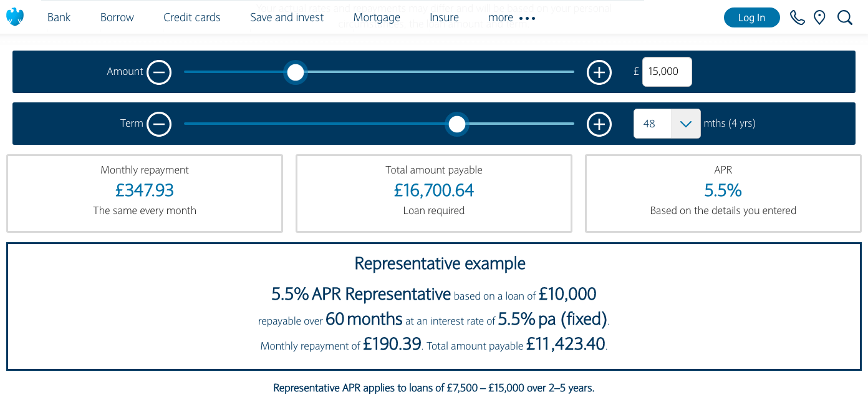The height and width of the screenshot is (412, 868).
Task: Click the Amount slider handle
Action: tap(296, 72)
